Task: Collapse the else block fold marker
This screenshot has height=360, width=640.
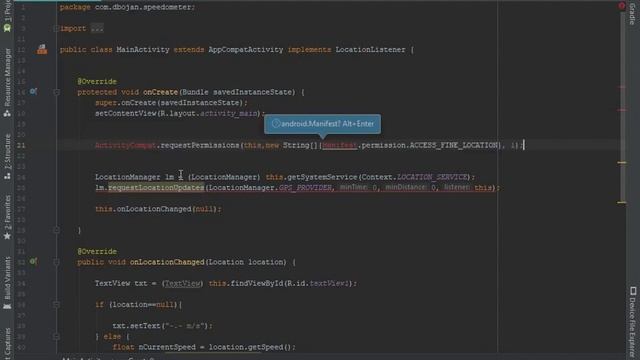Action: point(57,336)
